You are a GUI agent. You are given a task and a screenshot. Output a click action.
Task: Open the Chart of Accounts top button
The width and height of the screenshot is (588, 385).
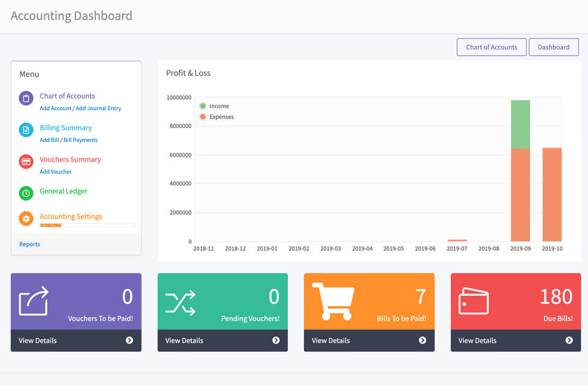click(491, 47)
